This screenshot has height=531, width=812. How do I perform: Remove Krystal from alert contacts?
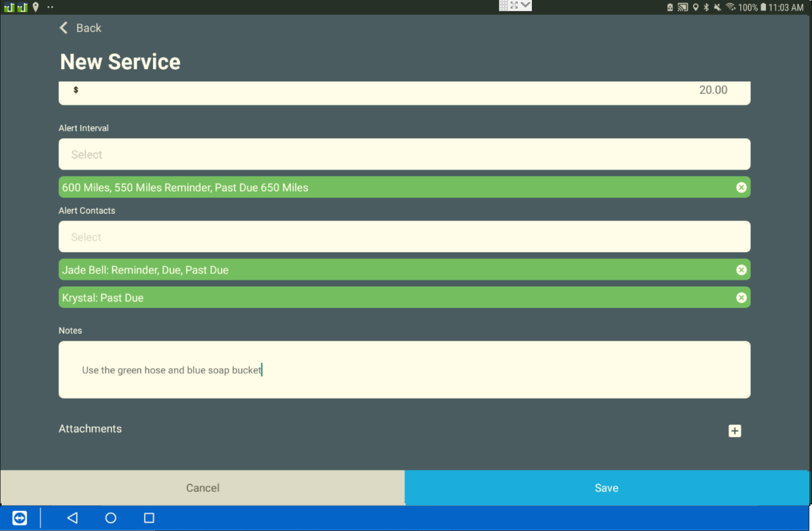[741, 298]
